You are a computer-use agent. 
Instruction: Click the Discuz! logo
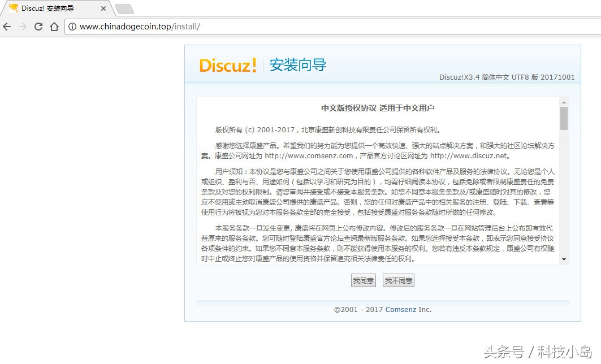click(x=227, y=66)
